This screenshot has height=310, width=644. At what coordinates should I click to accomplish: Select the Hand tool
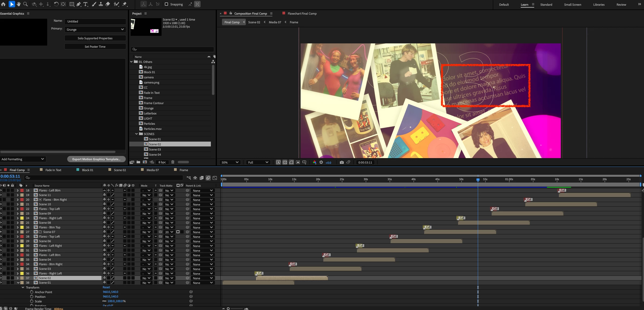coord(19,4)
